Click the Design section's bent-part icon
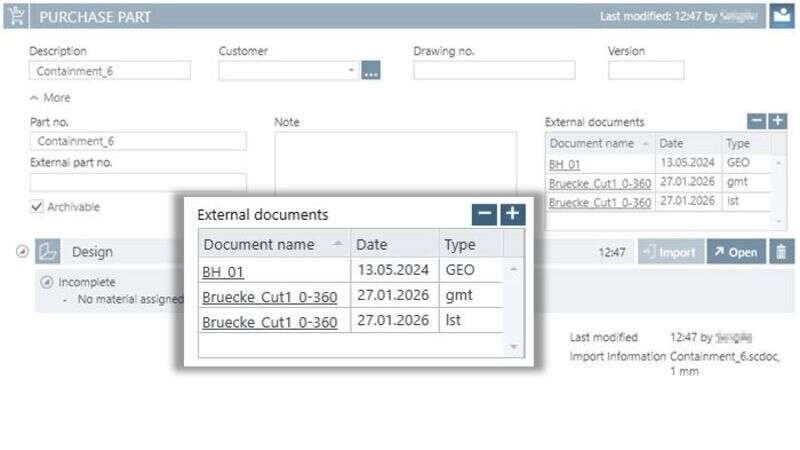 pos(49,252)
